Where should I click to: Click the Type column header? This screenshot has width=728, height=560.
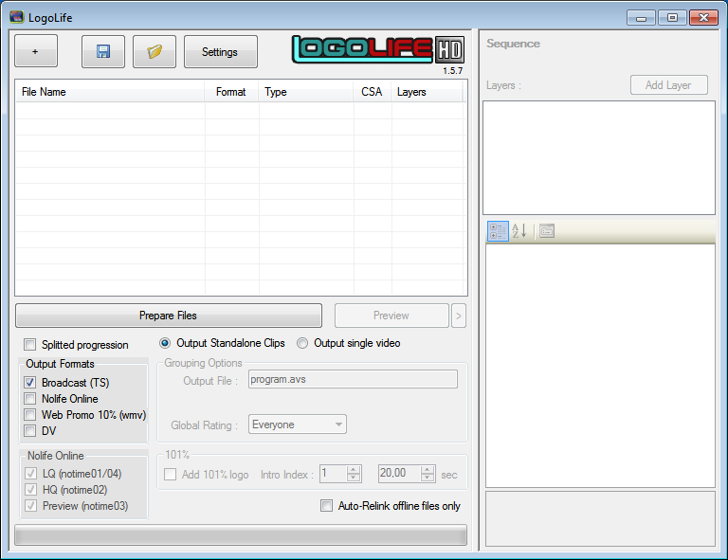coord(305,92)
